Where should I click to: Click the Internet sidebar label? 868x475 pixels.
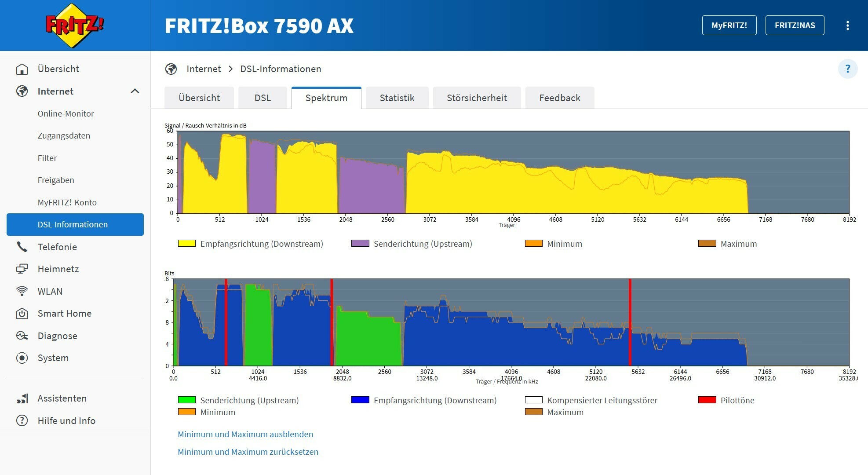click(55, 91)
